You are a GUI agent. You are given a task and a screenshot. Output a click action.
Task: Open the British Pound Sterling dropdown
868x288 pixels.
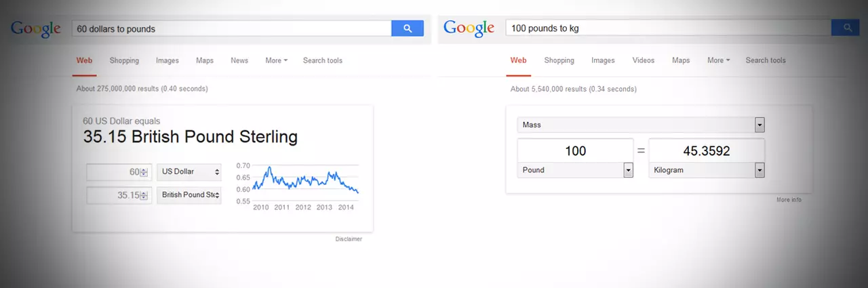[189, 195]
